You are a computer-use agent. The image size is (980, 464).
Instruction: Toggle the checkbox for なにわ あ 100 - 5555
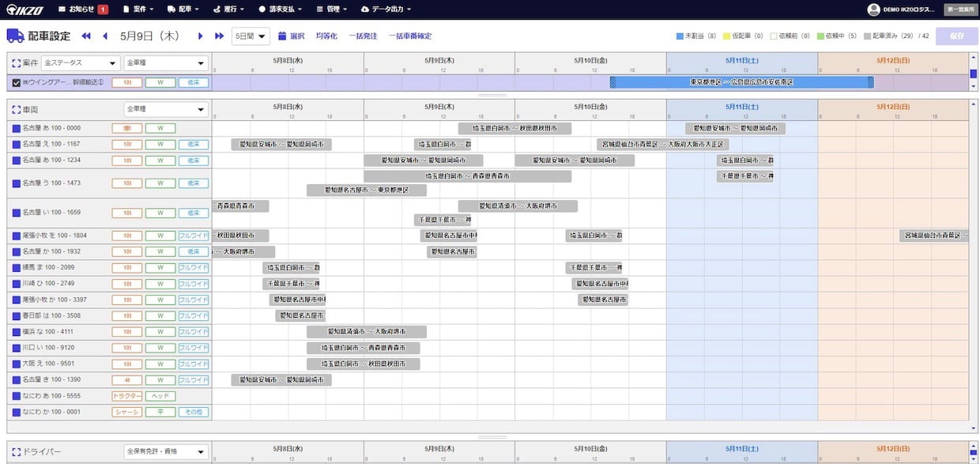click(17, 396)
